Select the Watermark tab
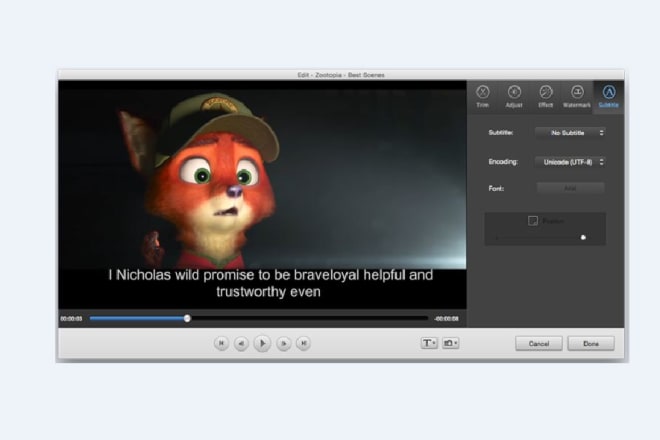 [577, 97]
